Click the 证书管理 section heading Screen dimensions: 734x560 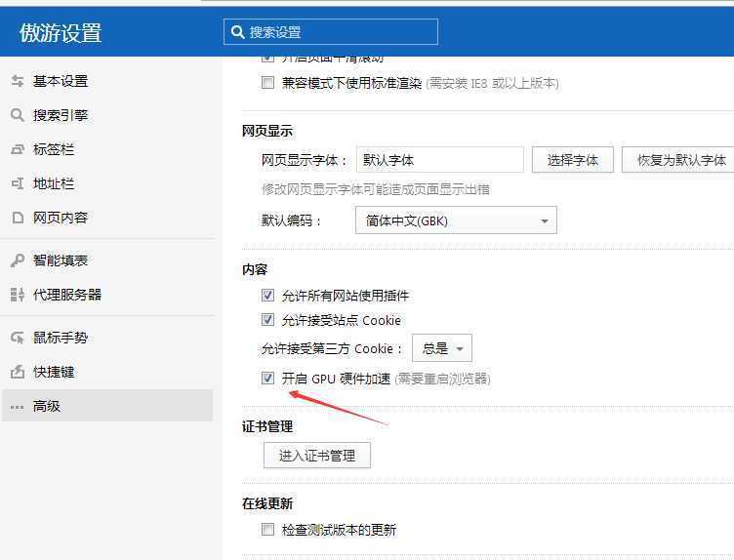267,426
